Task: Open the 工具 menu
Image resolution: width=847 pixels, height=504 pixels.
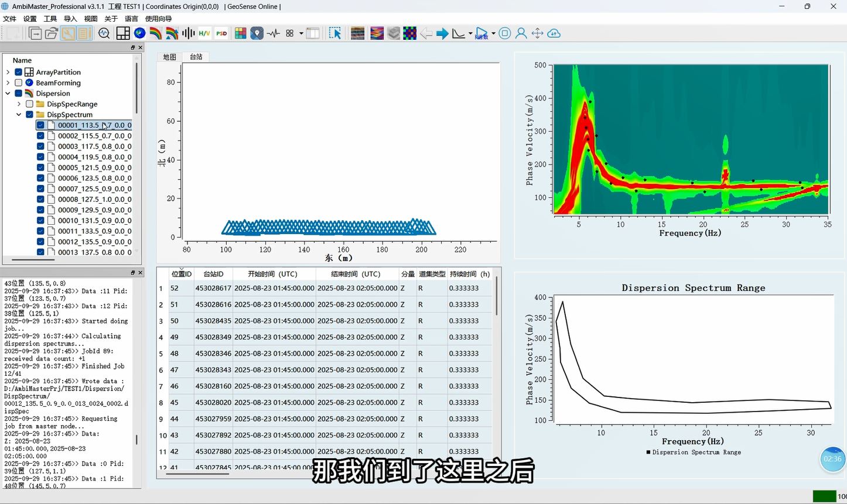Action: click(x=49, y=18)
